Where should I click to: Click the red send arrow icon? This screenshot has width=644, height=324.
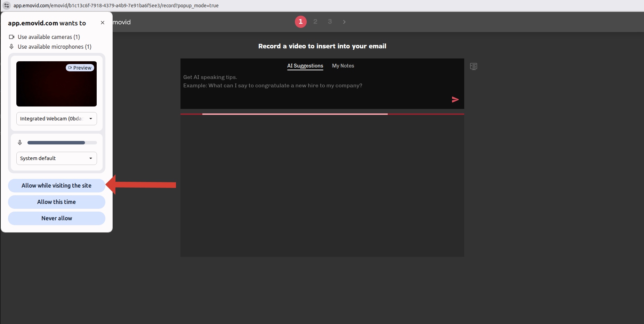[455, 100]
